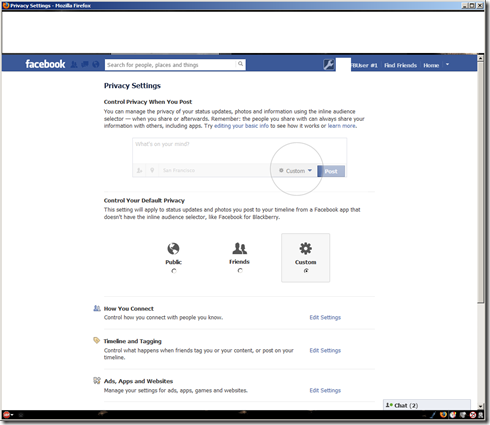Select the Custom gear icon
Screen dimensions: 490x425
(305, 248)
